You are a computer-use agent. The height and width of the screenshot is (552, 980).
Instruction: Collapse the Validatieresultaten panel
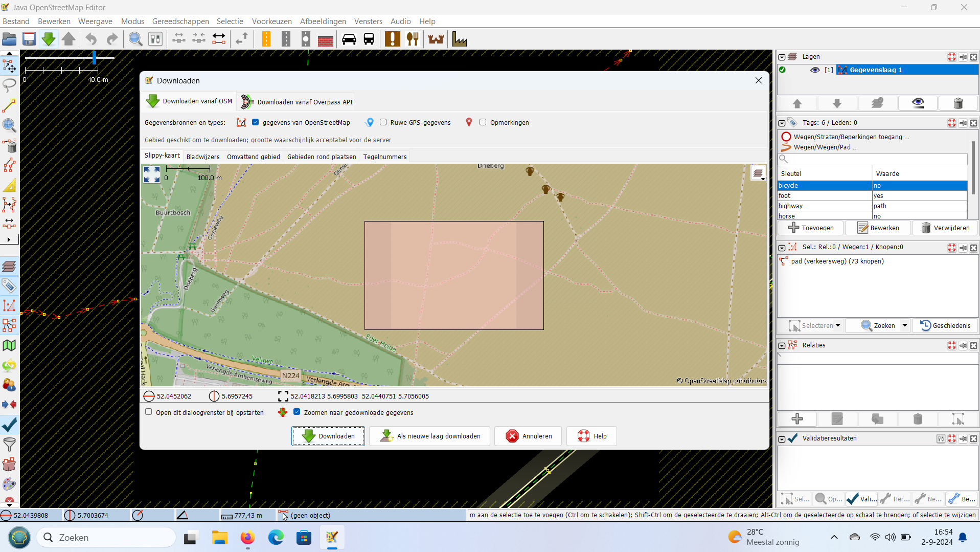[782, 438]
